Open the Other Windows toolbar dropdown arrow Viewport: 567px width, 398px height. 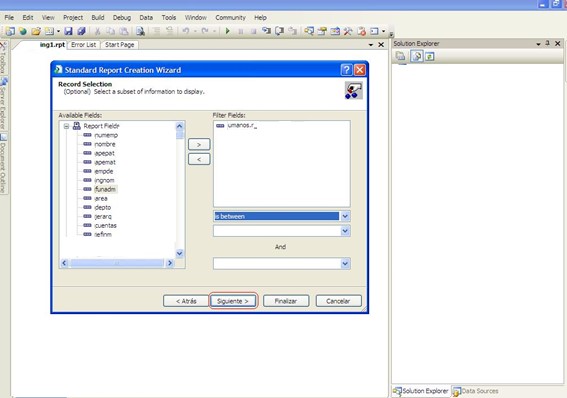[384, 31]
